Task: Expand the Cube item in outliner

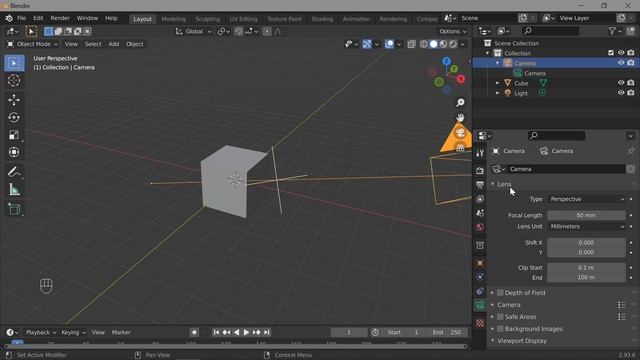Action: pyautogui.click(x=498, y=83)
